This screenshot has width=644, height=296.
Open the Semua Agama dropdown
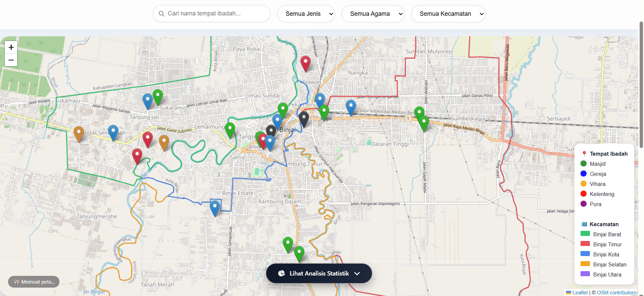click(x=373, y=14)
